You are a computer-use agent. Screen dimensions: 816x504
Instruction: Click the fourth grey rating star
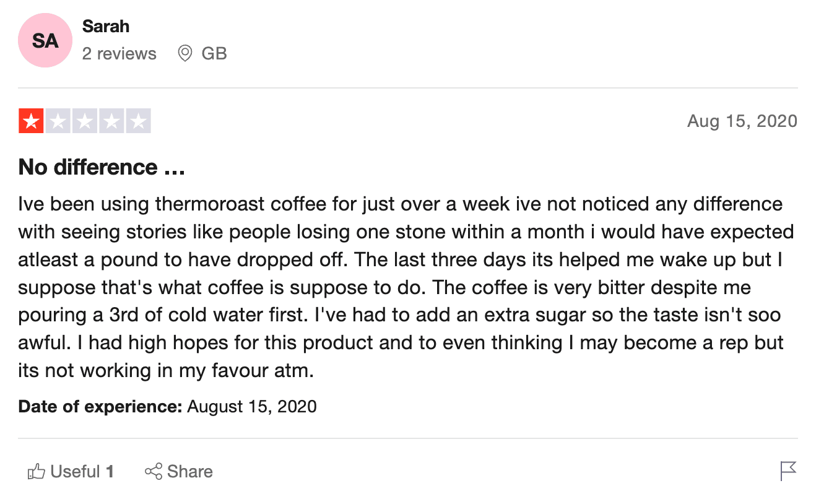pos(111,121)
